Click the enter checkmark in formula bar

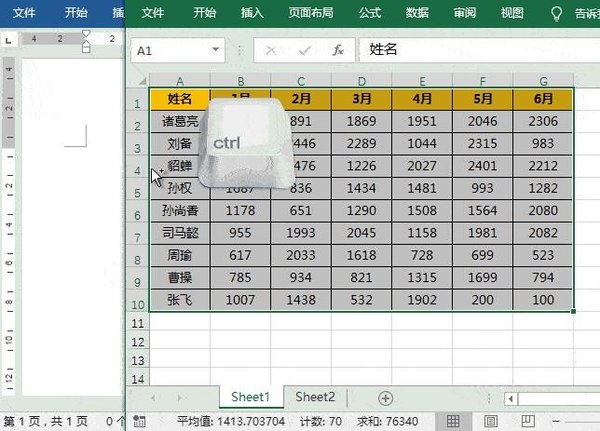click(x=303, y=49)
